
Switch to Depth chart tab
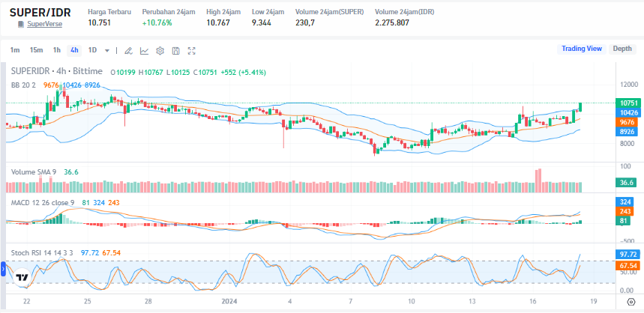point(622,49)
